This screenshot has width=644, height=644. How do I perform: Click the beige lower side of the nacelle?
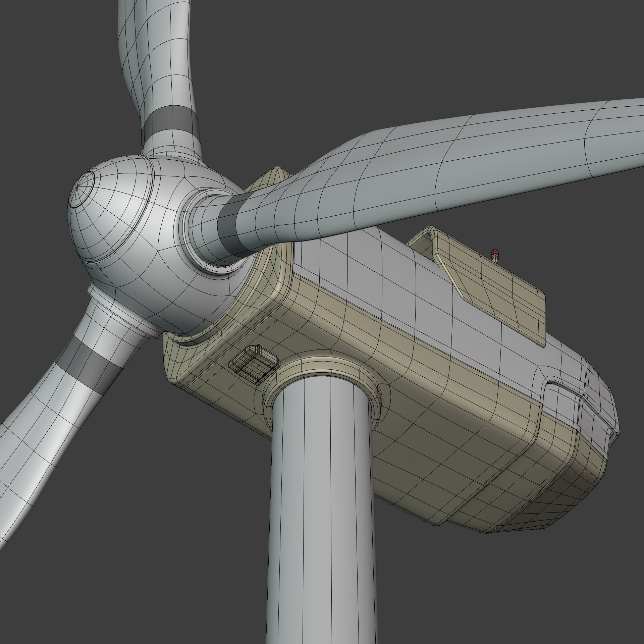[436, 419]
